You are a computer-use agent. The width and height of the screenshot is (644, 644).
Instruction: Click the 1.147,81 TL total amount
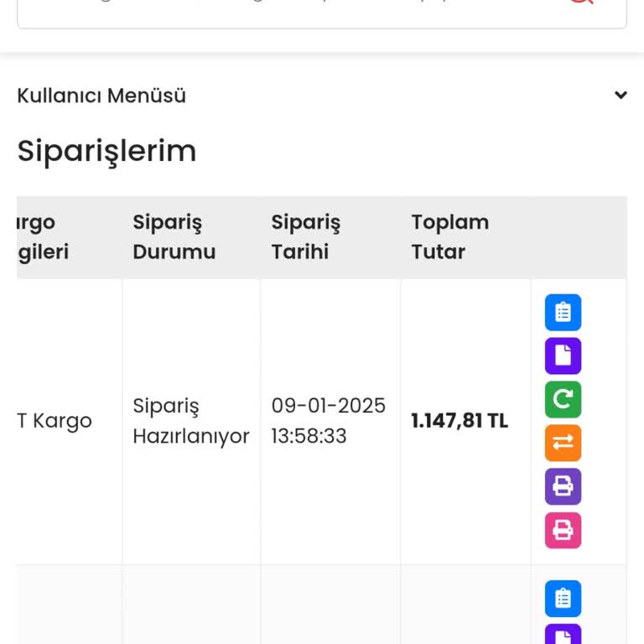pyautogui.click(x=460, y=421)
